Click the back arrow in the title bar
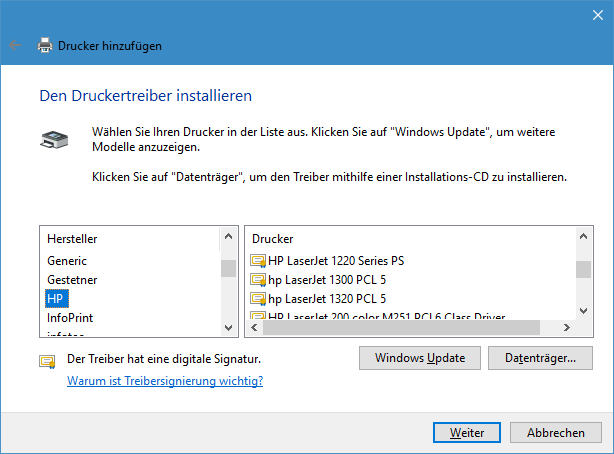This screenshot has height=454, width=614. coord(15,45)
